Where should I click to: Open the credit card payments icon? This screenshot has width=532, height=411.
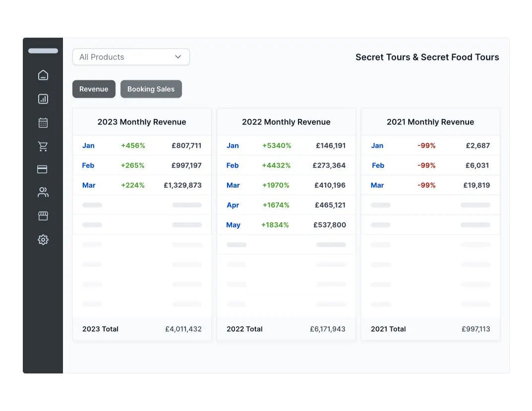43,169
